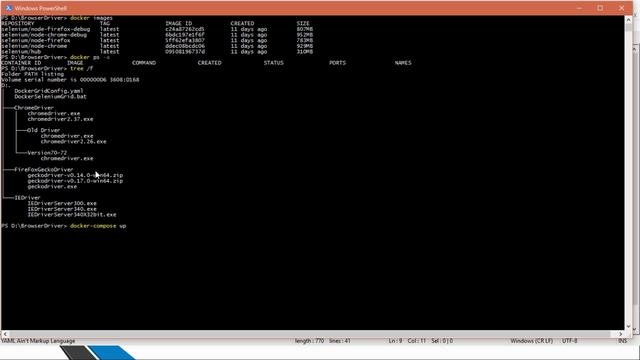The image size is (640, 360).
Task: Click the "Version70-72" folder name
Action: click(47, 153)
